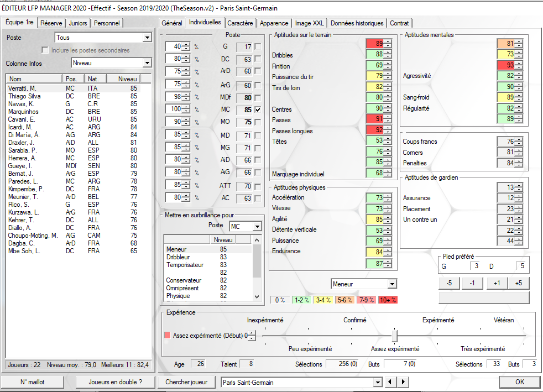Open the highlight Poste MC dropdown
The height and width of the screenshot is (392, 543).
(x=257, y=227)
